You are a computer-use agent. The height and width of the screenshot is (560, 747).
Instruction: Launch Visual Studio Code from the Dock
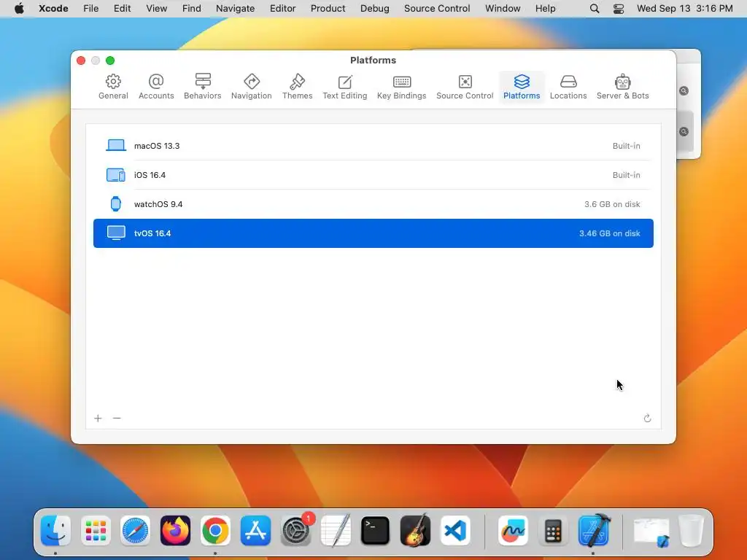click(x=455, y=531)
